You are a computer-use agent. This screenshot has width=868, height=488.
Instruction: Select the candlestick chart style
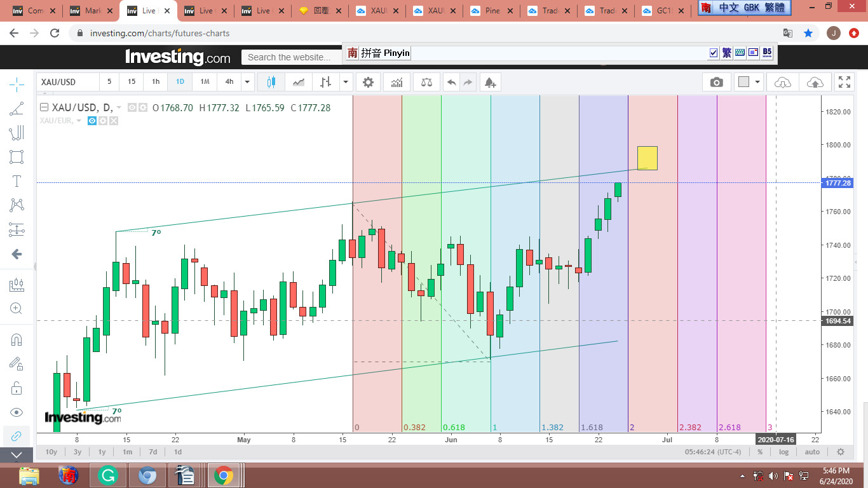tap(271, 82)
